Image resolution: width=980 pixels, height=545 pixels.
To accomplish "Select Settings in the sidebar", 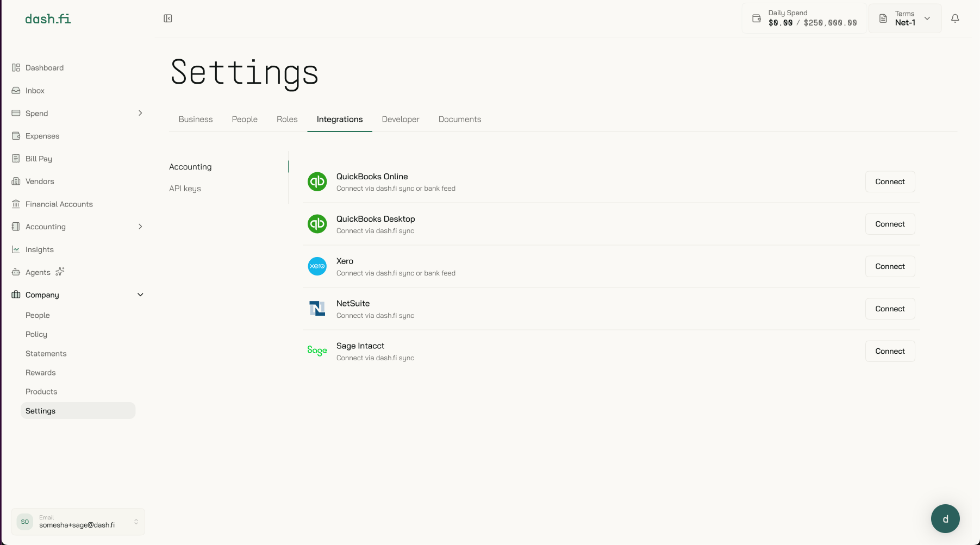I will (78, 411).
